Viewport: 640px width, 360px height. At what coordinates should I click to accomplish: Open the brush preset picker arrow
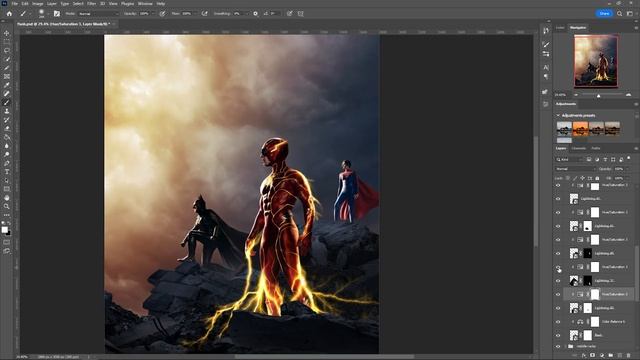point(48,13)
